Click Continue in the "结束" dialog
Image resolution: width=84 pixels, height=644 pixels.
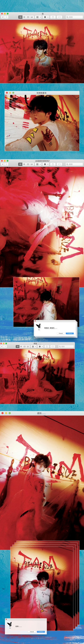coord(41,631)
